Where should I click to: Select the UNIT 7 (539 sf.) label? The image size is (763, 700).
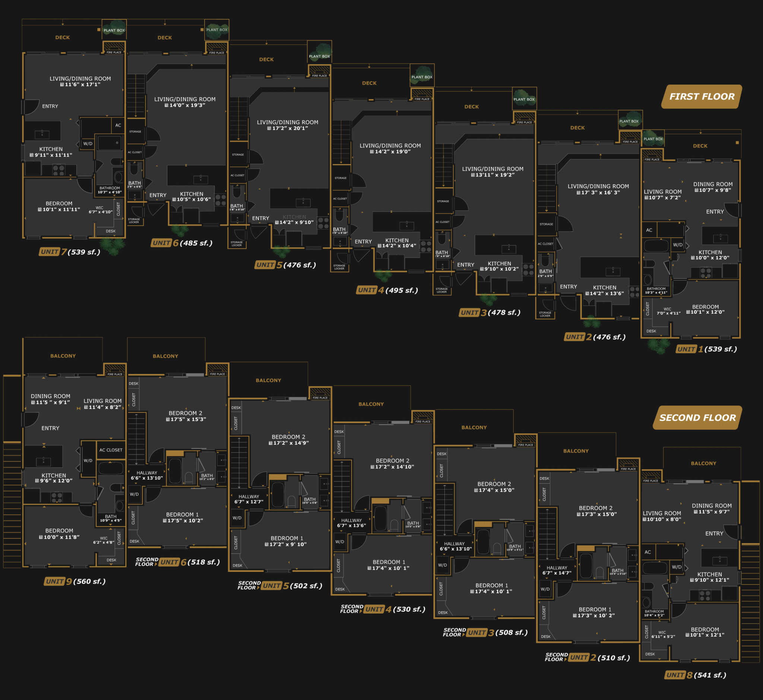point(70,252)
